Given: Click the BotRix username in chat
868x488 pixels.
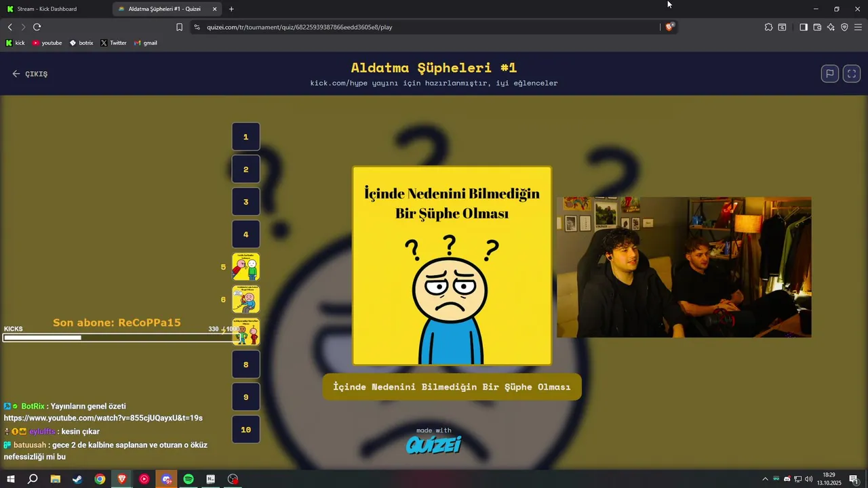Looking at the screenshot, I should (x=33, y=406).
